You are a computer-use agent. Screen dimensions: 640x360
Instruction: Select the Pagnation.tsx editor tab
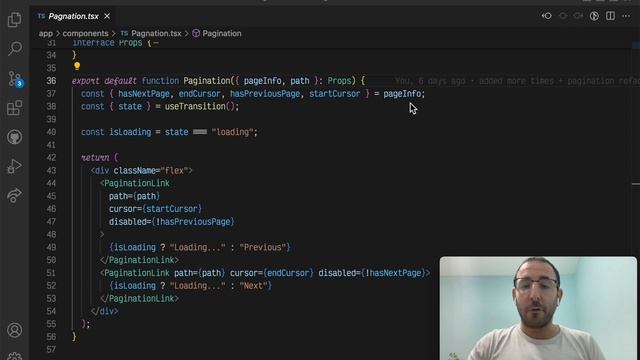point(73,16)
